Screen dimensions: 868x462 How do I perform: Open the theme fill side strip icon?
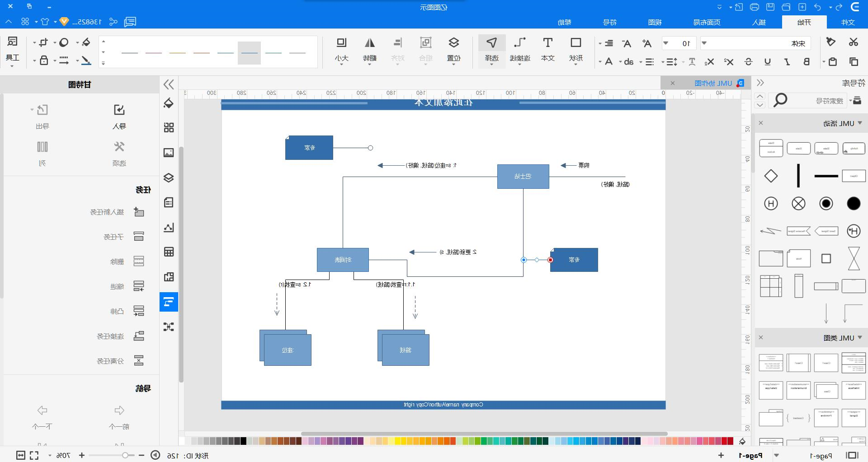coord(169,103)
